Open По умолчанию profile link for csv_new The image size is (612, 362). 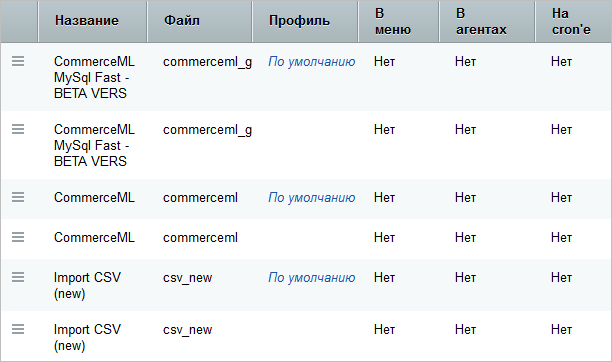(x=311, y=278)
